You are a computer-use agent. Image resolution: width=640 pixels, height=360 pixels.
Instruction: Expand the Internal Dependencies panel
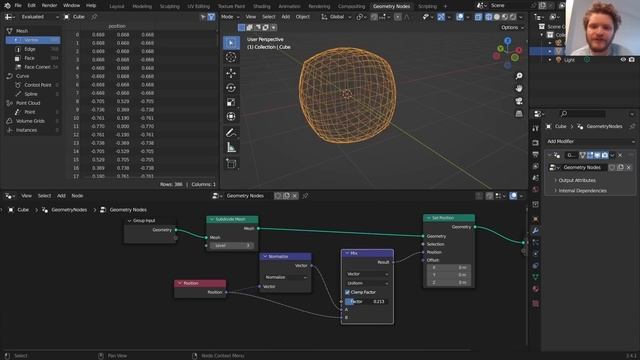582,191
